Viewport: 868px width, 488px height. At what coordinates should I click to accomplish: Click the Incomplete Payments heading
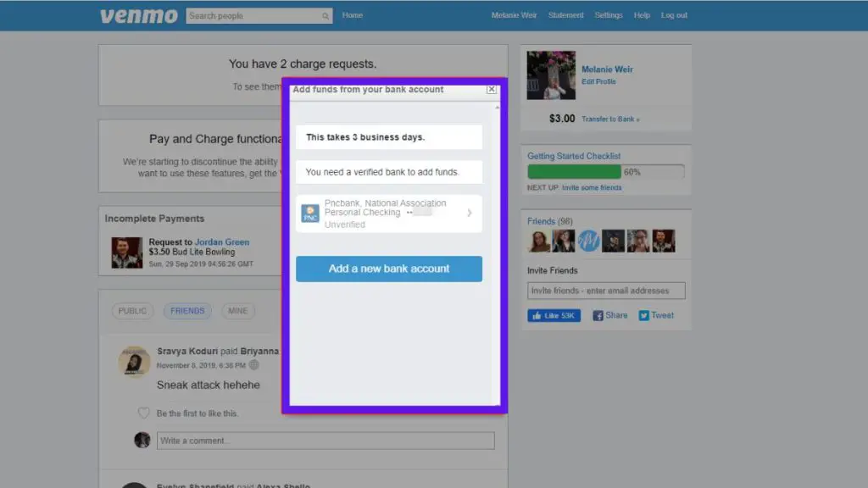point(154,219)
